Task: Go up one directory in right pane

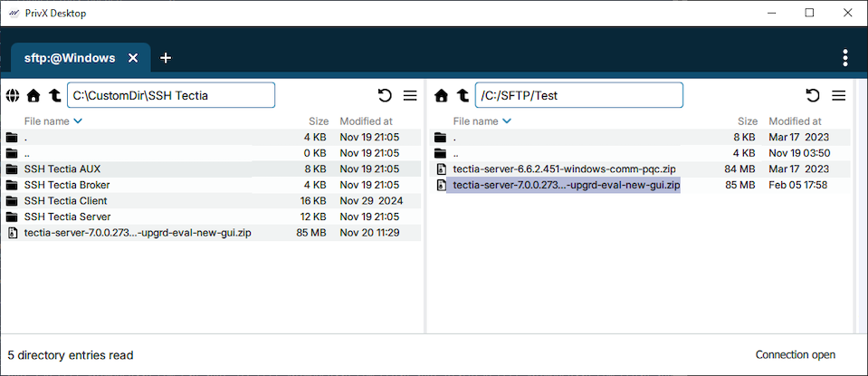Action: [463, 96]
